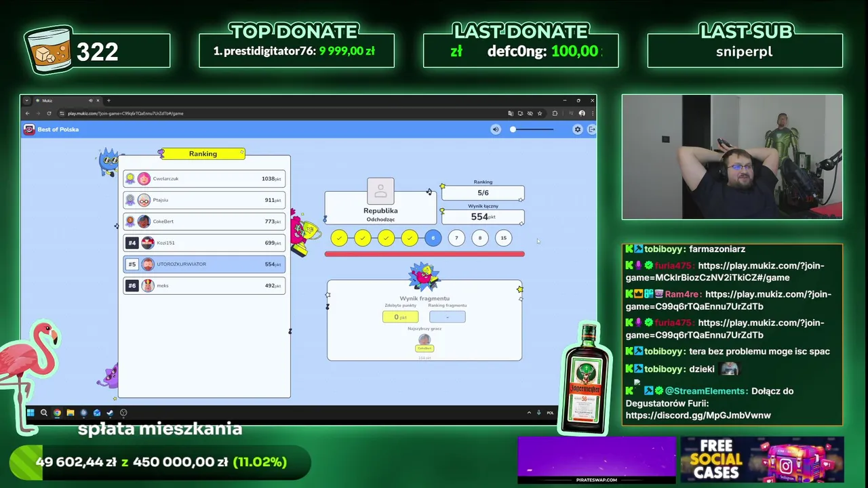Click the @StreamElements username in chat
Viewport: 868px width, 488px height.
coord(707,391)
